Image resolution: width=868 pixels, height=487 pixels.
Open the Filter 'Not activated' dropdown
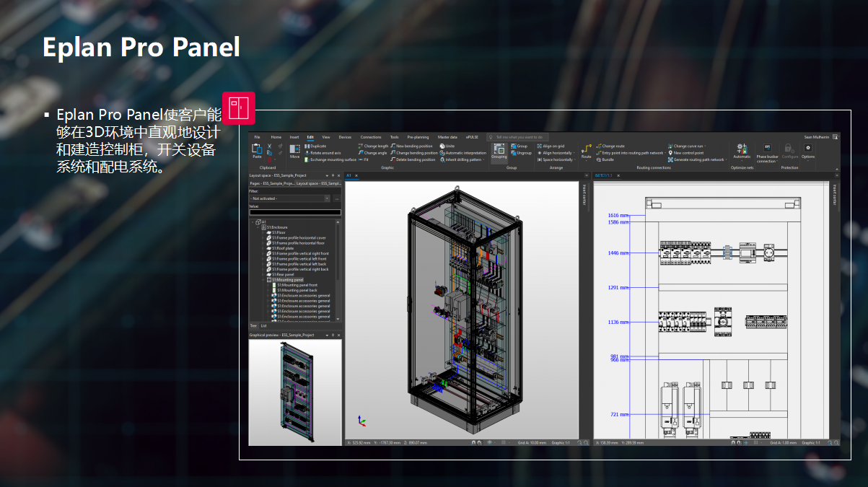pyautogui.click(x=327, y=198)
